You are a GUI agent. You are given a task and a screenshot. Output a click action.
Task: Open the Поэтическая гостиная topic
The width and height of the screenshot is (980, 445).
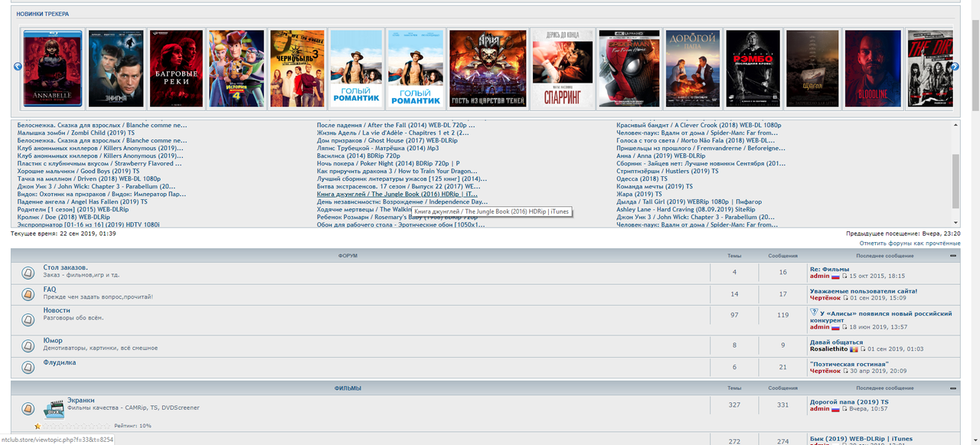[x=851, y=364]
